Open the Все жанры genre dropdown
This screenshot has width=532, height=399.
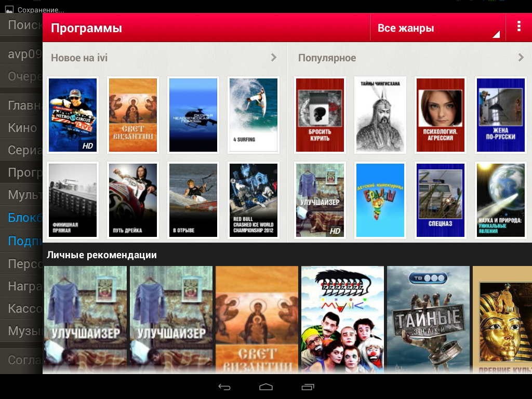point(437,28)
